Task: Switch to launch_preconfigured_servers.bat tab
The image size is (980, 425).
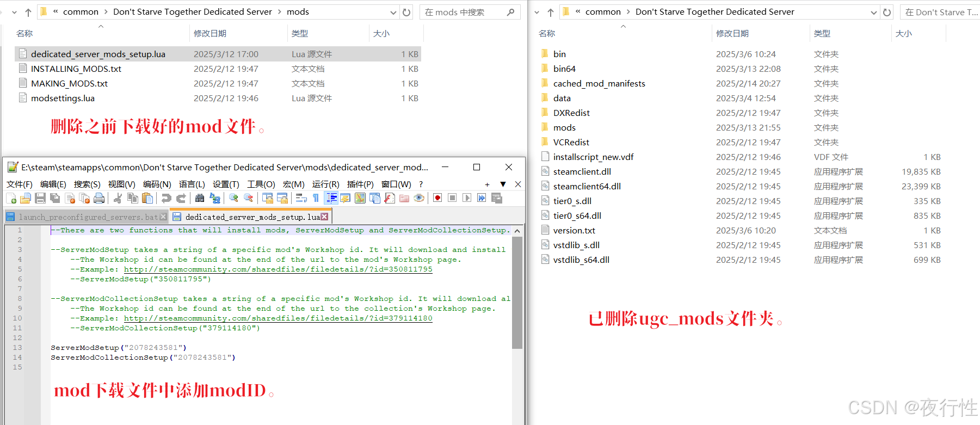Action: [87, 217]
